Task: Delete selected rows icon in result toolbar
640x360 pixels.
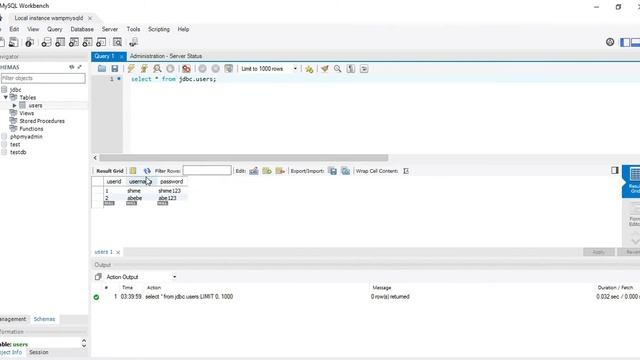Action: (280, 171)
